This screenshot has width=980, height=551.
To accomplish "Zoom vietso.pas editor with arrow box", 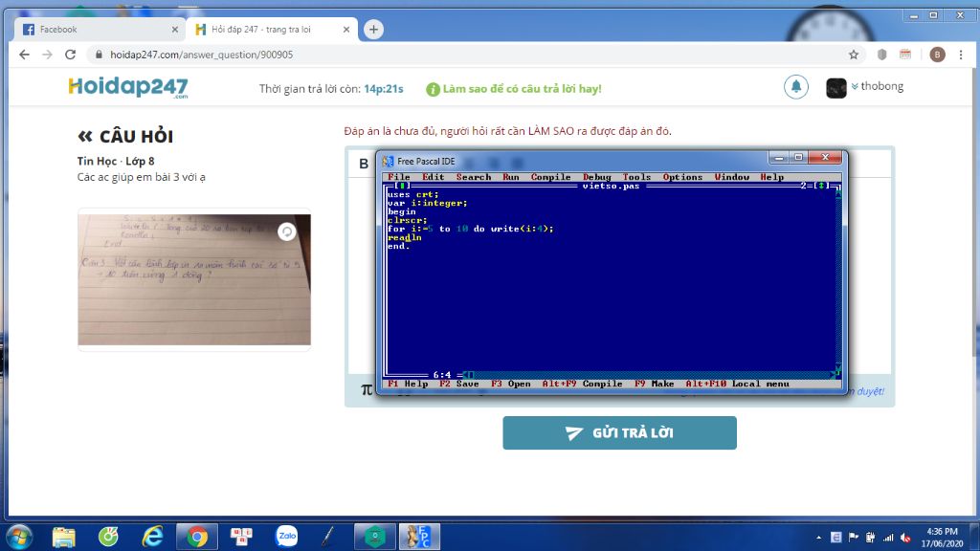I will (x=820, y=186).
